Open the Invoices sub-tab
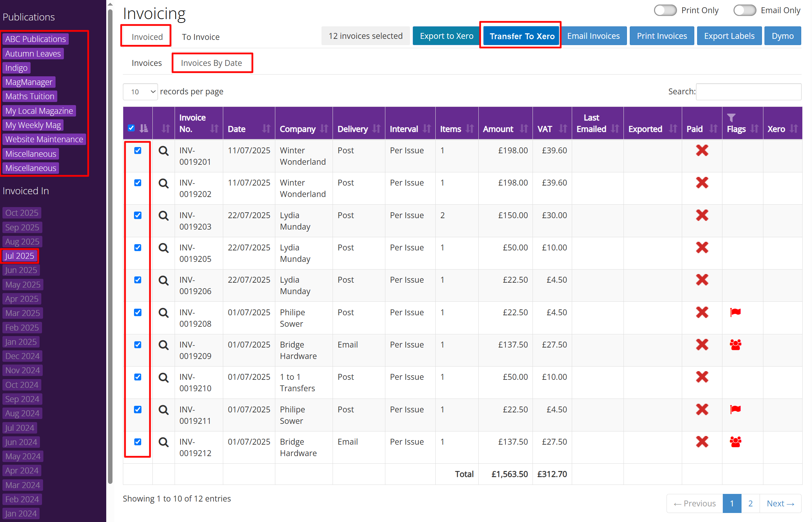 [x=147, y=63]
